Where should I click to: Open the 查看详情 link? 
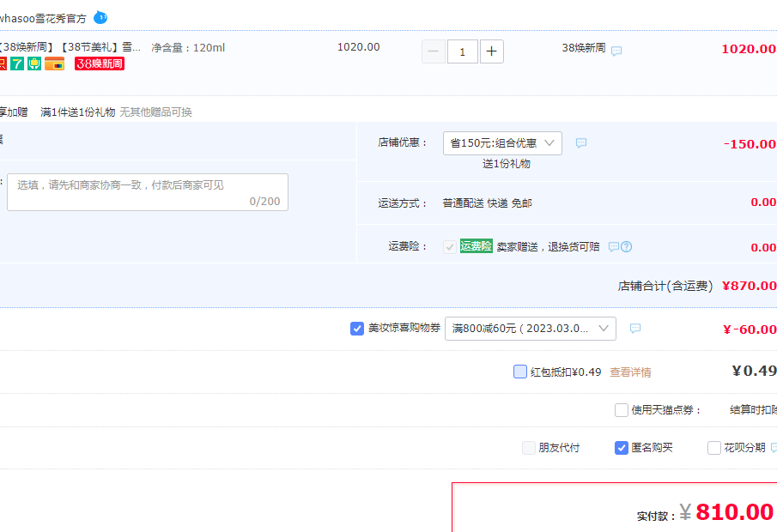click(630, 372)
